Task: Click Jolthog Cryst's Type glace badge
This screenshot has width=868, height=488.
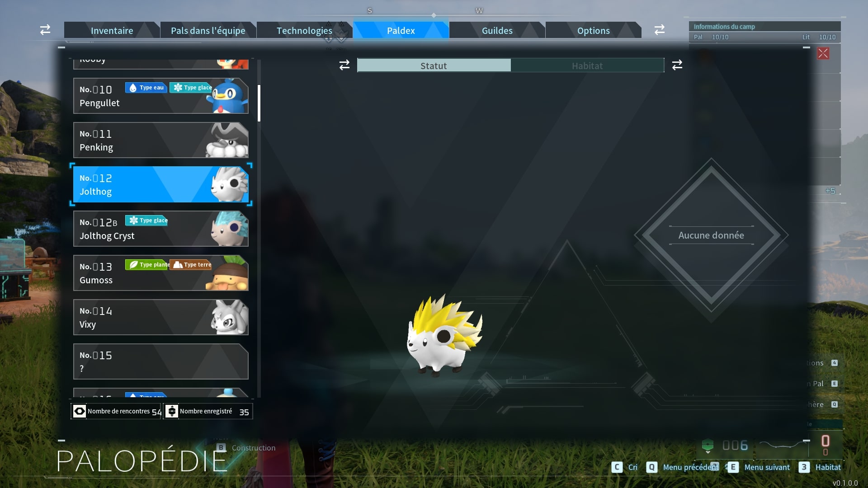Action: [146, 221]
